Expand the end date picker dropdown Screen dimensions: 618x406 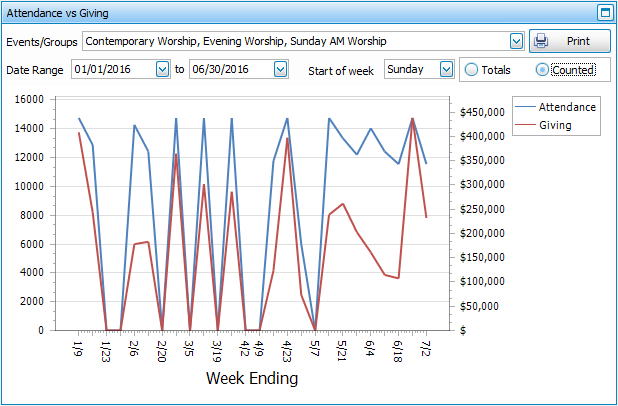click(280, 69)
